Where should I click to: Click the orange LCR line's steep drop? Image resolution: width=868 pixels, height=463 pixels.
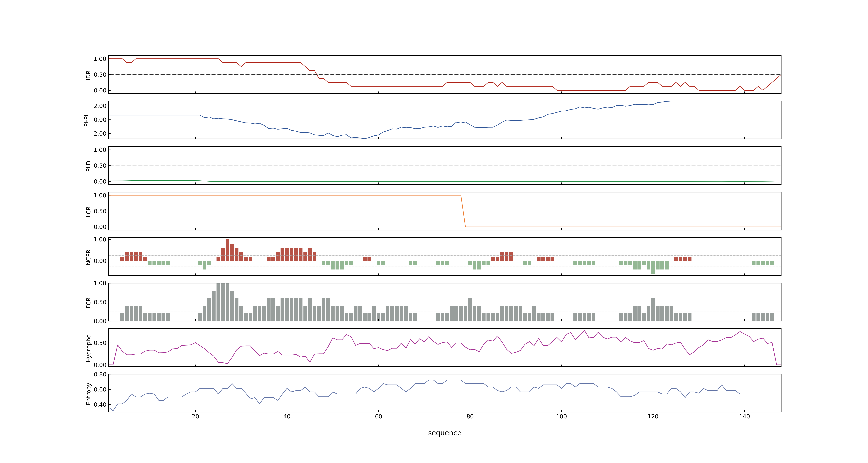click(x=463, y=211)
